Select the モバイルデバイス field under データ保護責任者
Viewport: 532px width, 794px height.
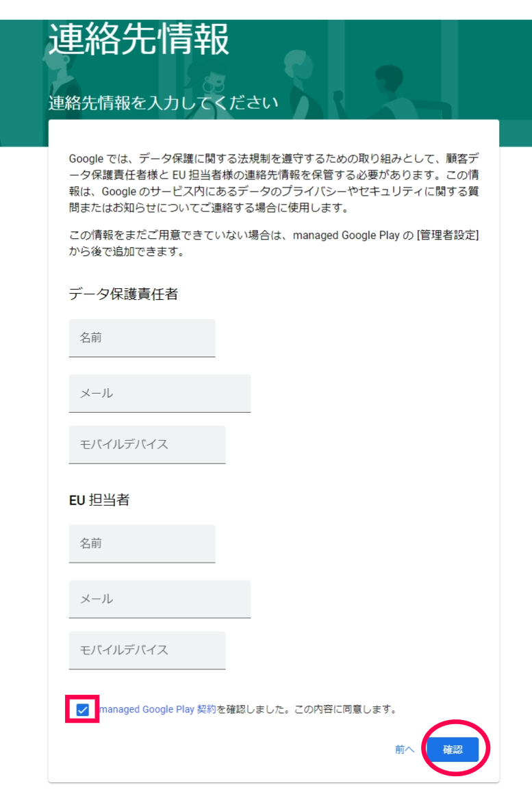(147, 445)
